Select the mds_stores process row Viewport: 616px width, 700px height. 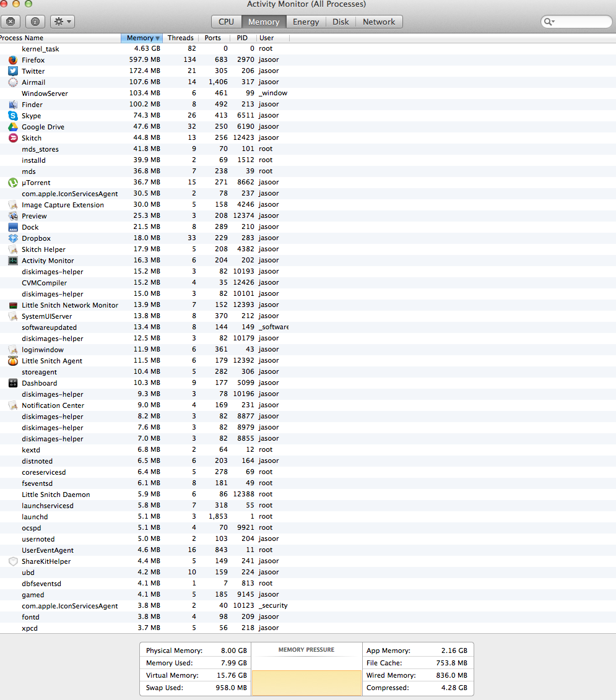coord(308,149)
